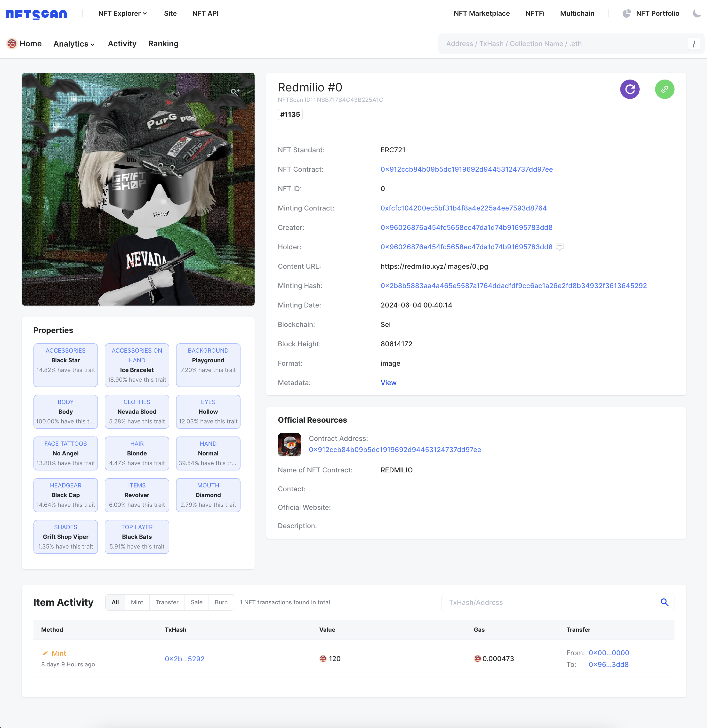The width and height of the screenshot is (707, 728).
Task: Click the collection thumbnail in Official Resources
Action: 289,445
